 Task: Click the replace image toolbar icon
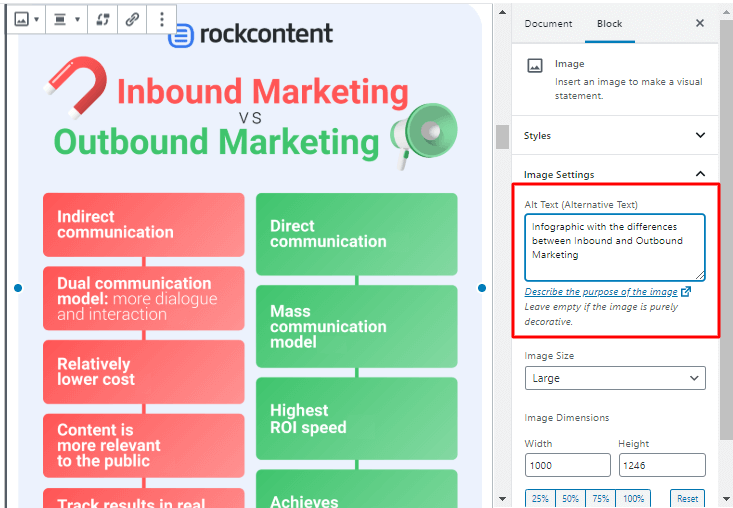103,19
